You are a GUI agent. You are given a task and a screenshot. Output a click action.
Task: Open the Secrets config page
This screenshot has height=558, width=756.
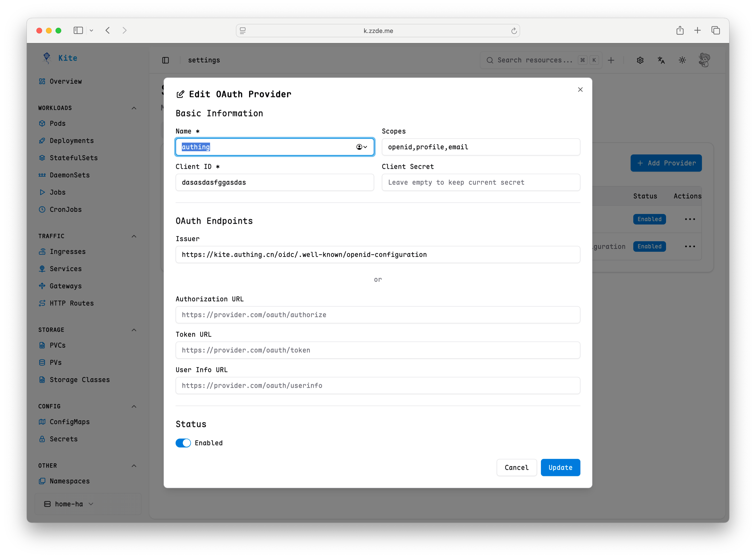64,439
